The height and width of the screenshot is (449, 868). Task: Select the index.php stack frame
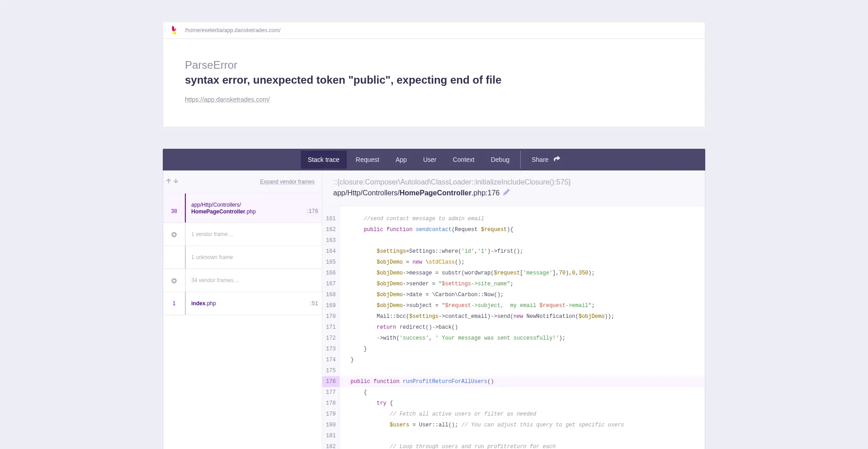[x=203, y=303]
